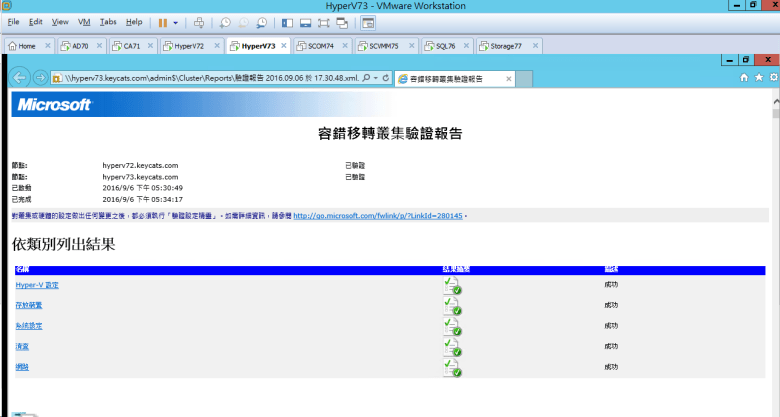Click Internet Explorer back arrow button

19,78
